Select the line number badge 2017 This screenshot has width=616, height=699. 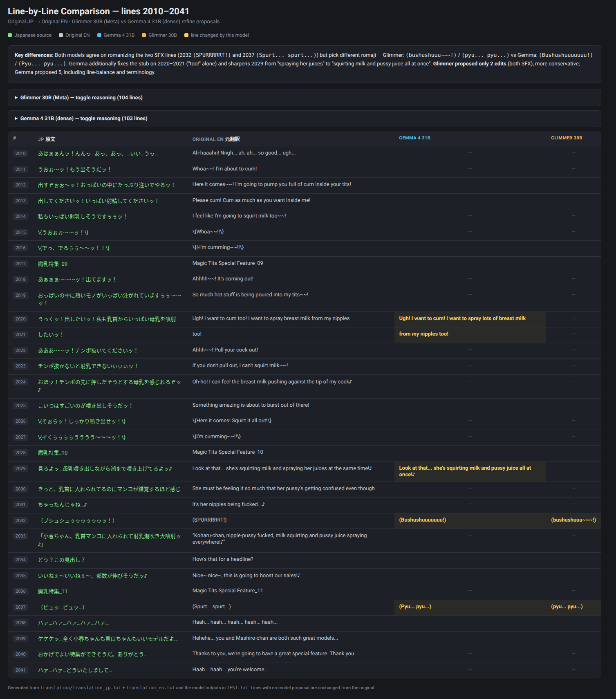[21, 264]
